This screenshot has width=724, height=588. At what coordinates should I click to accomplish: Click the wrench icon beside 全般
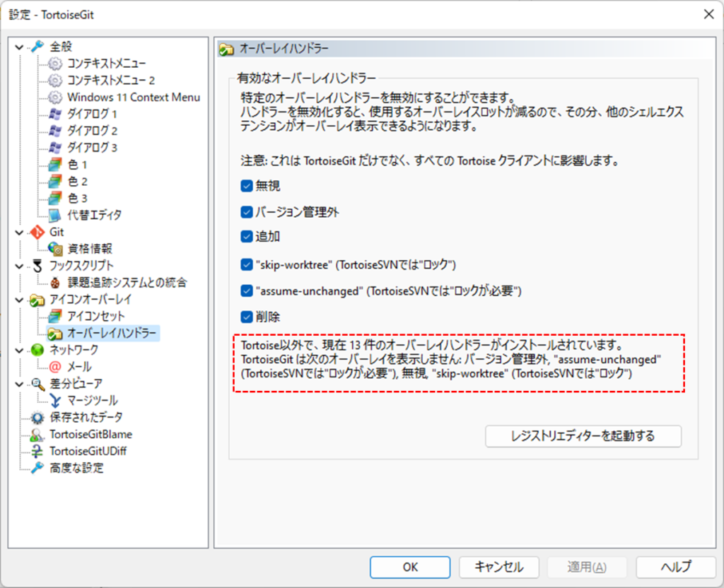37,46
